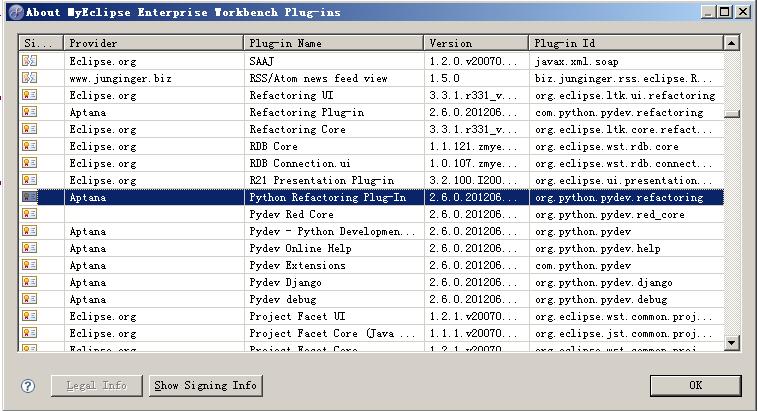
Task: Click the certificate icon for Pydev Extensions
Action: click(x=29, y=264)
